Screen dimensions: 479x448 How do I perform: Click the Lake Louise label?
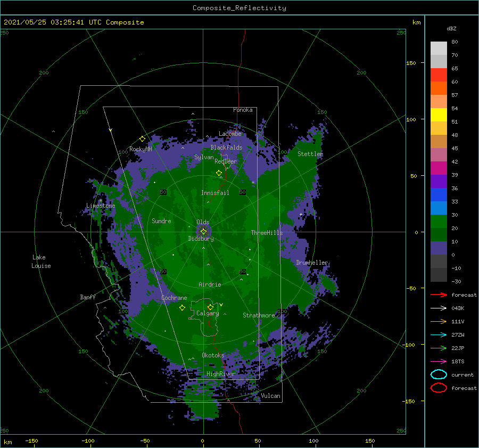pos(41,262)
